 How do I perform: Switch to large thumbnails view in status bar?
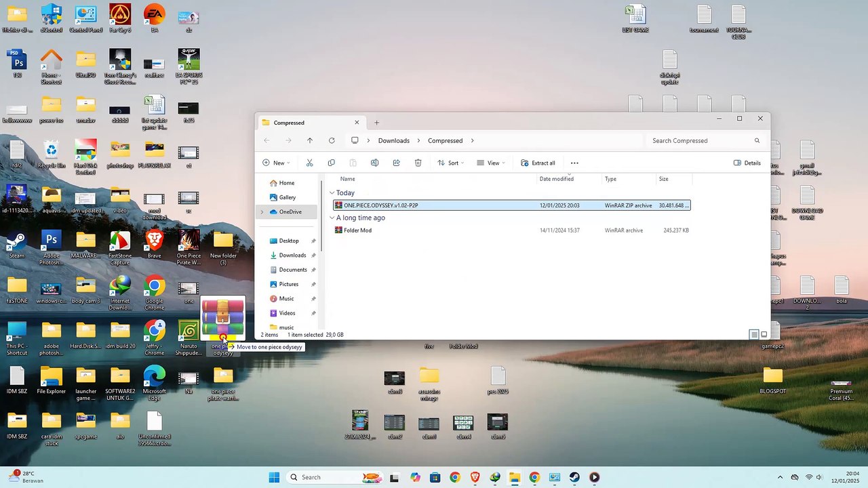(764, 335)
